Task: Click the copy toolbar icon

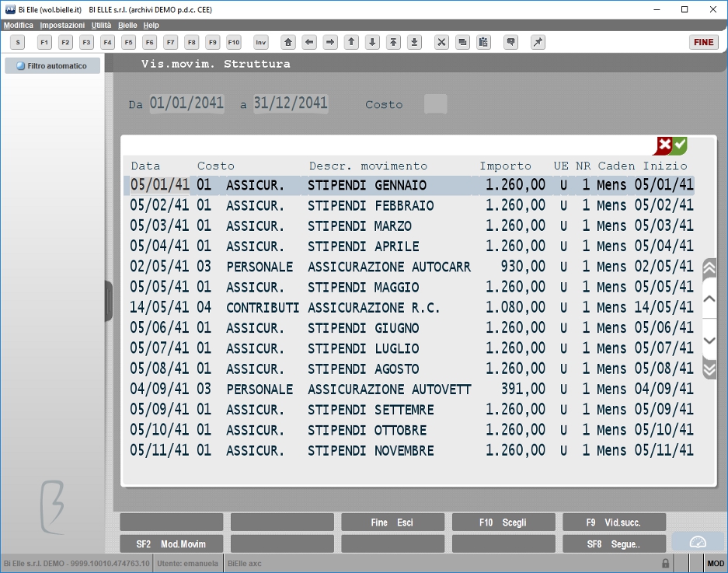Action: (x=462, y=42)
